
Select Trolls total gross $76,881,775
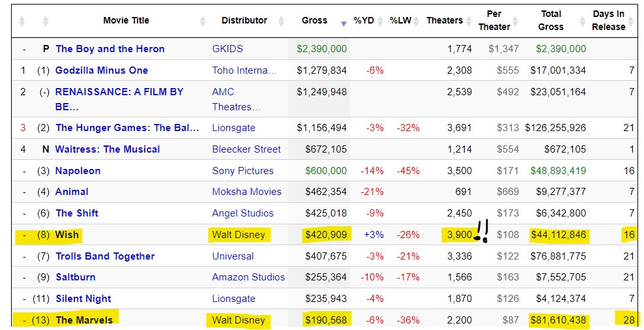pyautogui.click(x=559, y=256)
